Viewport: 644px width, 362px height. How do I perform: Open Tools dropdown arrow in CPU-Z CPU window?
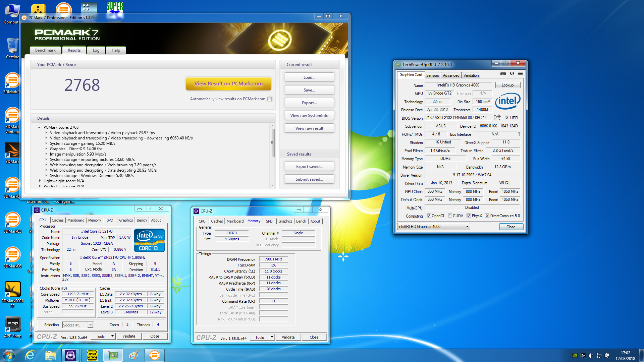[x=112, y=336]
